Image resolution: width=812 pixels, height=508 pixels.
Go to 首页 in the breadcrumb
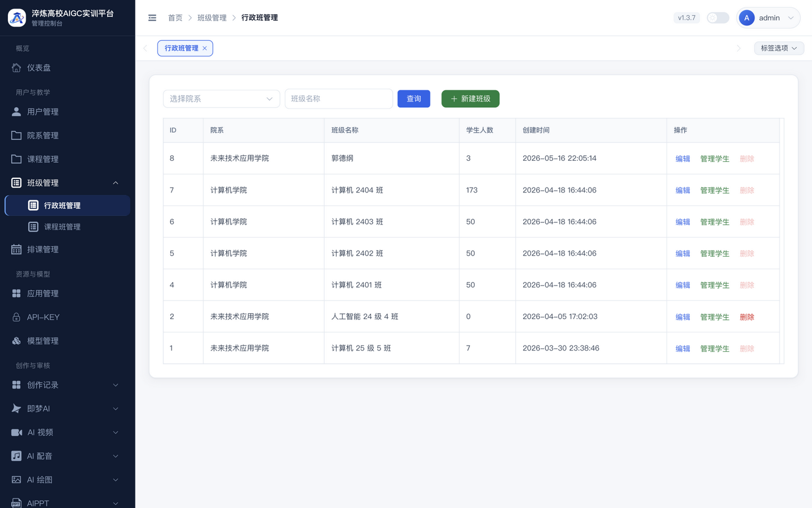click(x=175, y=18)
